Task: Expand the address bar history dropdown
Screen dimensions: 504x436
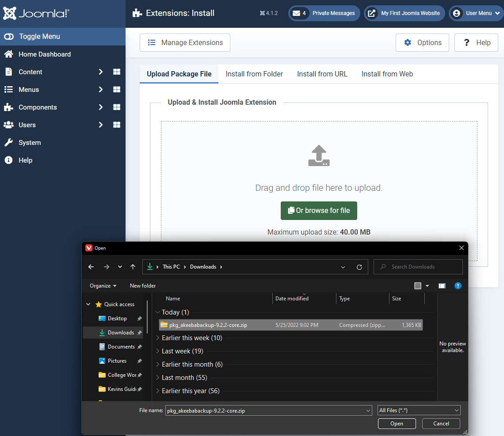Action: tap(343, 267)
